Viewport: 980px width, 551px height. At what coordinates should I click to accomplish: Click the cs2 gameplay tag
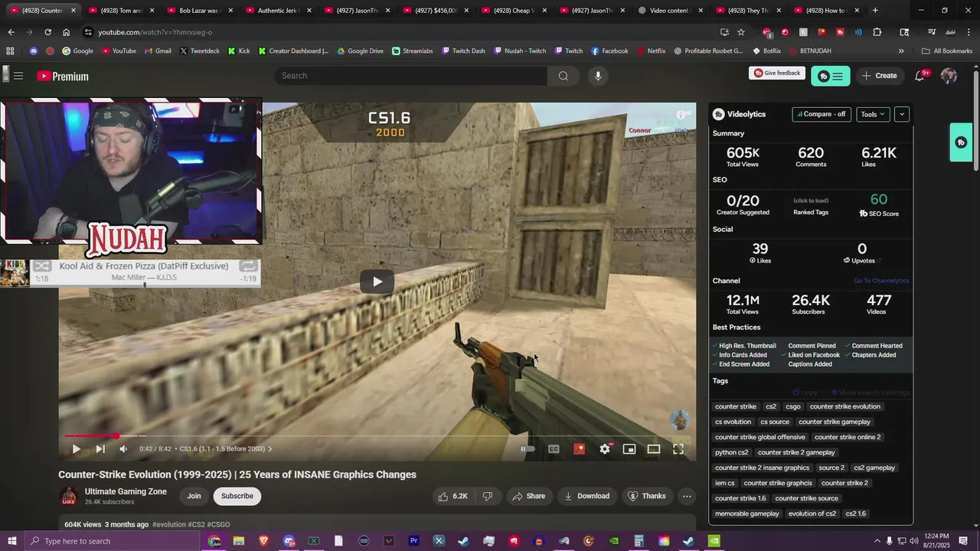874,468
